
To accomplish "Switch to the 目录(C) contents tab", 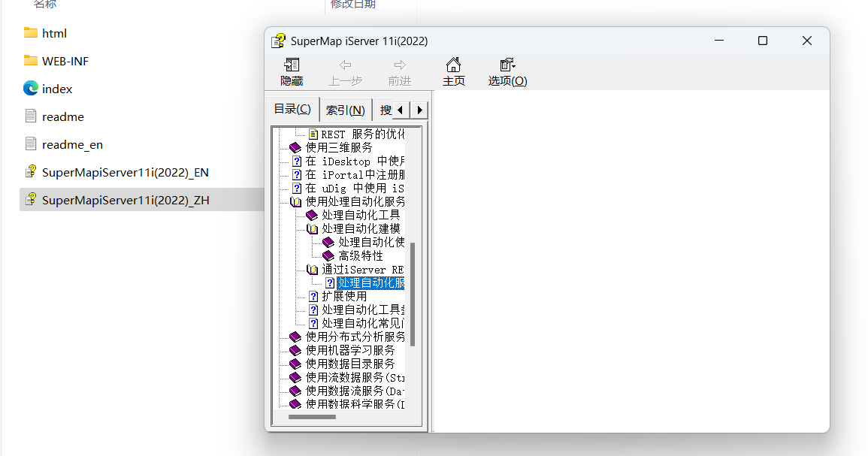I will pos(293,109).
